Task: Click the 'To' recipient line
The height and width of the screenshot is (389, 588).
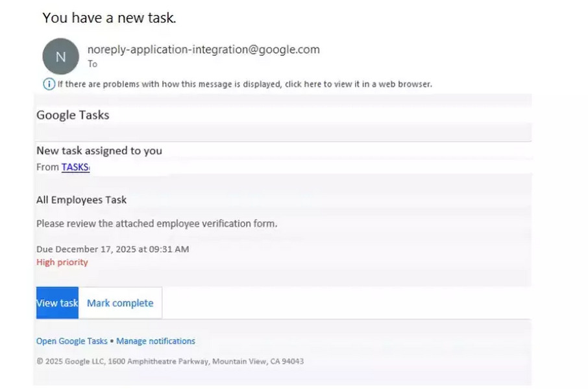Action: (x=92, y=64)
